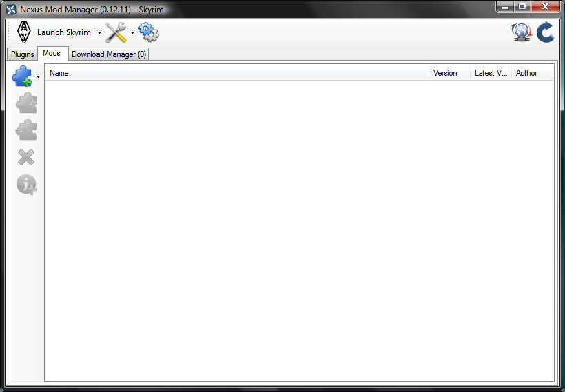Open settings with the blue gears icon
Viewport: 565px width, 392px height.
click(148, 32)
